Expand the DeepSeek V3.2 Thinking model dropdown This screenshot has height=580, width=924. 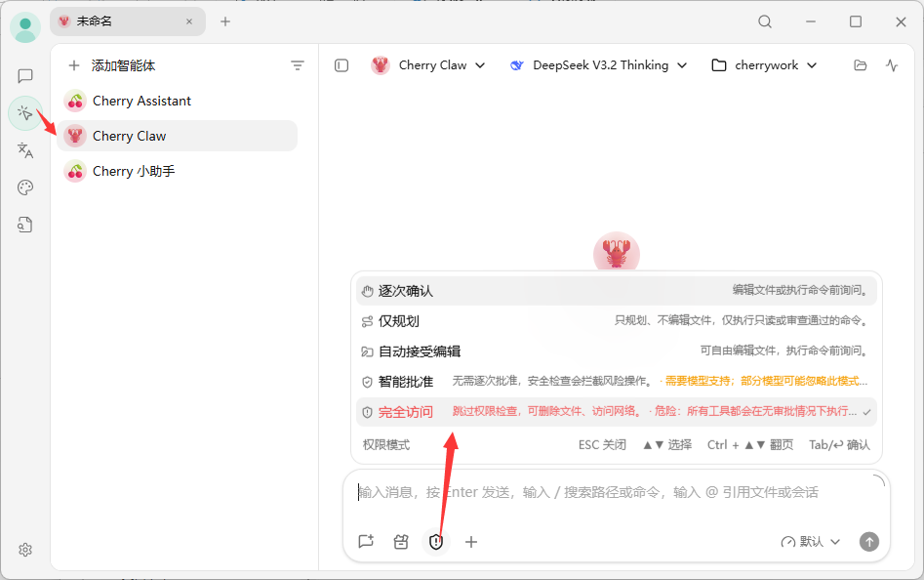599,65
